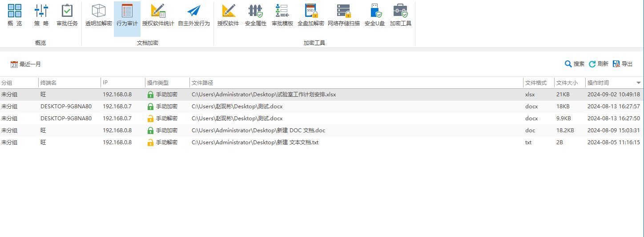Click timestamp 2024-09-02 10:49:18
Image resolution: width=644 pixels, height=237 pixels.
click(x=614, y=95)
